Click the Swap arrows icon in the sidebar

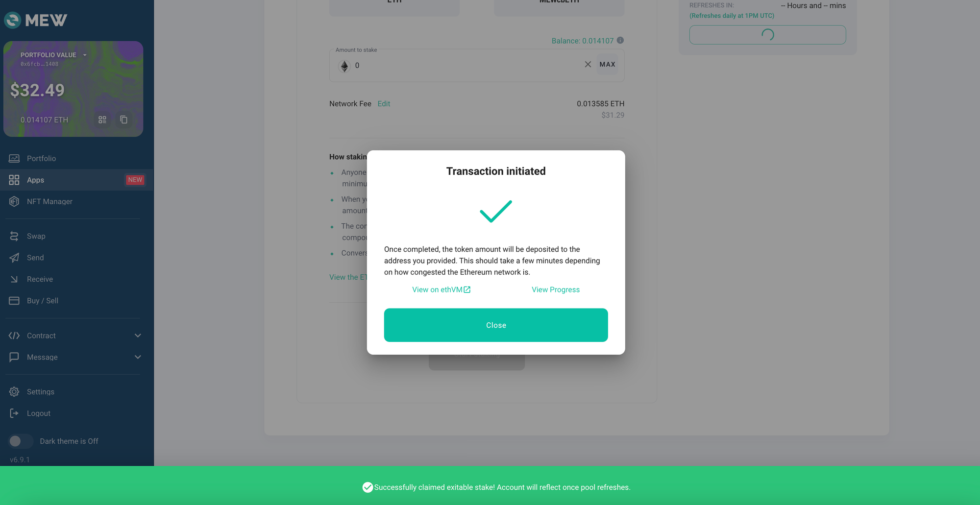[x=14, y=236]
